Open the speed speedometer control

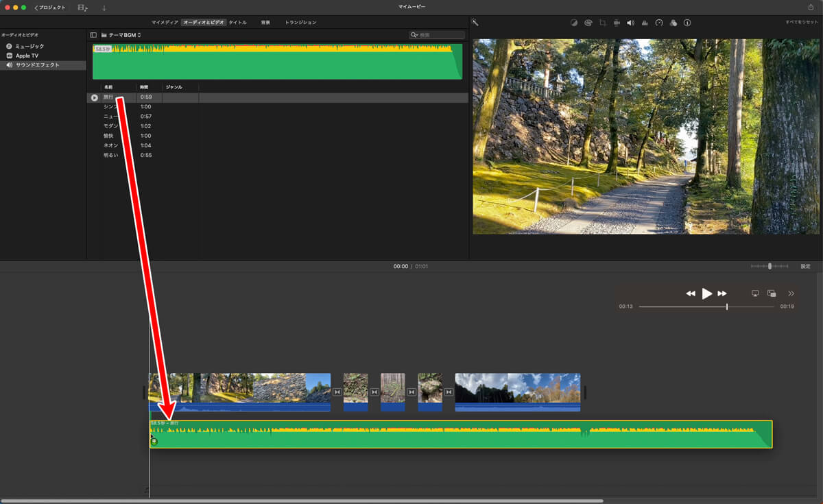click(659, 23)
